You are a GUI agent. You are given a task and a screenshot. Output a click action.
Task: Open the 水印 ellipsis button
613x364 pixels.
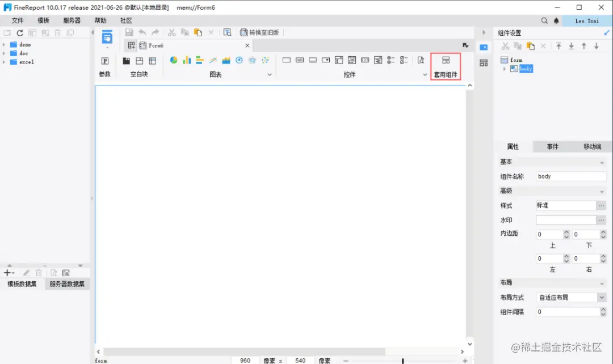pos(601,220)
